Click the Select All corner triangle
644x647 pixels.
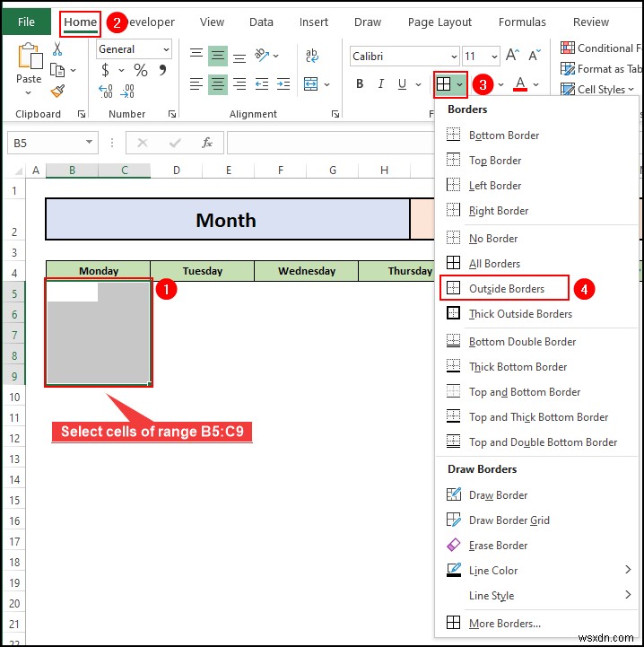(18, 170)
